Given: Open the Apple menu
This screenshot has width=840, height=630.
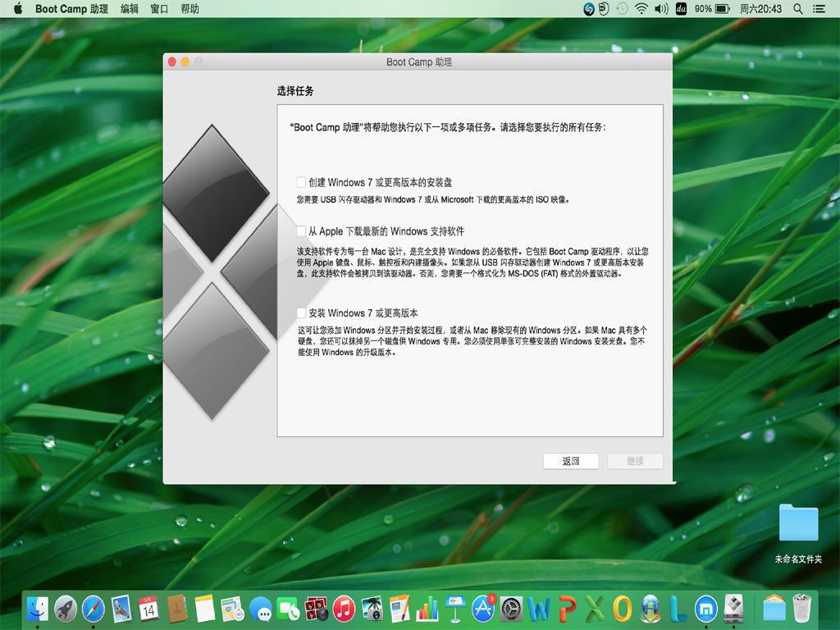Looking at the screenshot, I should pos(17,8).
